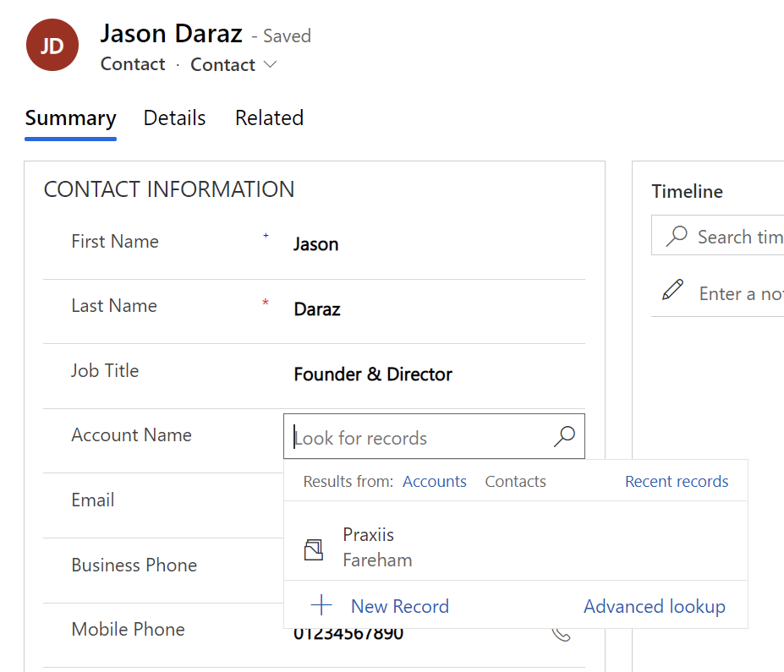This screenshot has height=672, width=784.
Task: Click the JD contact avatar
Action: [x=52, y=45]
